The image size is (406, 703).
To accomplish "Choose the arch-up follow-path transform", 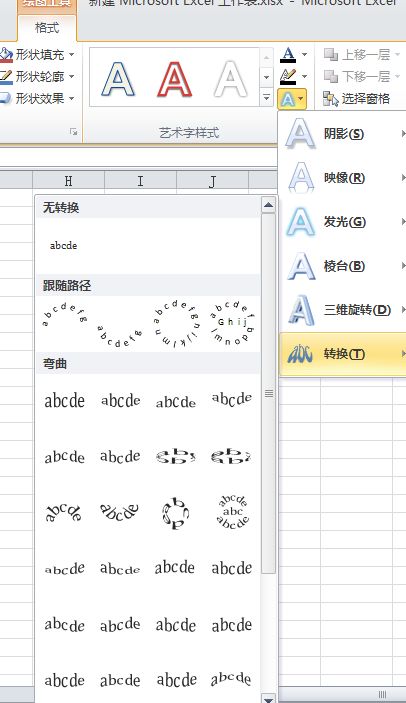I will point(64,314).
